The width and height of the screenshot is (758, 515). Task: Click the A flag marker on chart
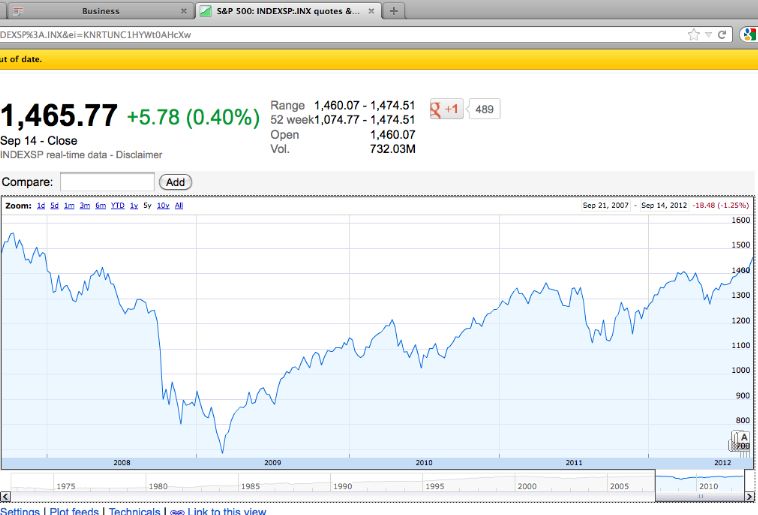tap(743, 438)
